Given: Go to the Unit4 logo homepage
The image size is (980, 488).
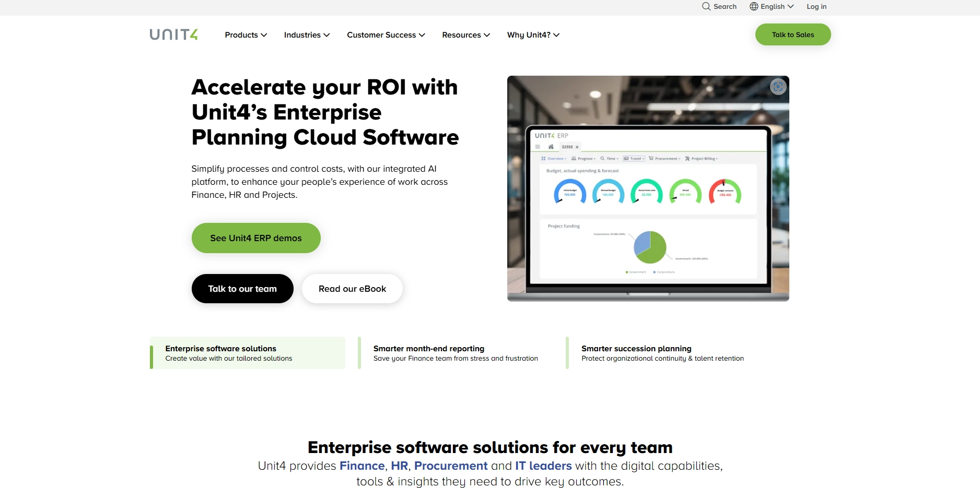Looking at the screenshot, I should pyautogui.click(x=174, y=34).
